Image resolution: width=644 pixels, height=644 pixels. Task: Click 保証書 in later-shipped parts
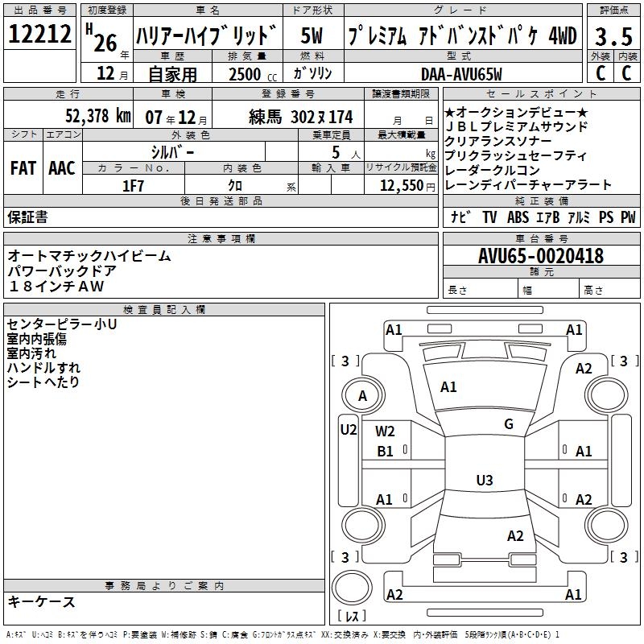pyautogui.click(x=27, y=217)
